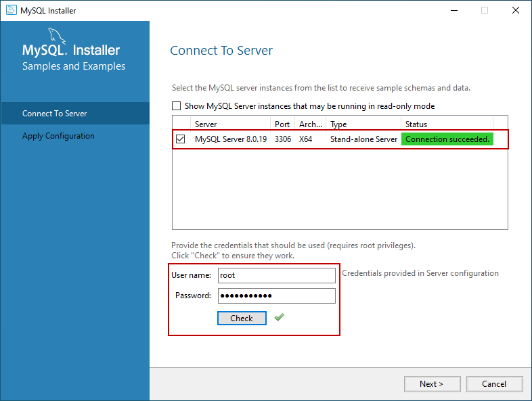Click the Arch column header
The width and height of the screenshot is (532, 401).
click(x=311, y=124)
